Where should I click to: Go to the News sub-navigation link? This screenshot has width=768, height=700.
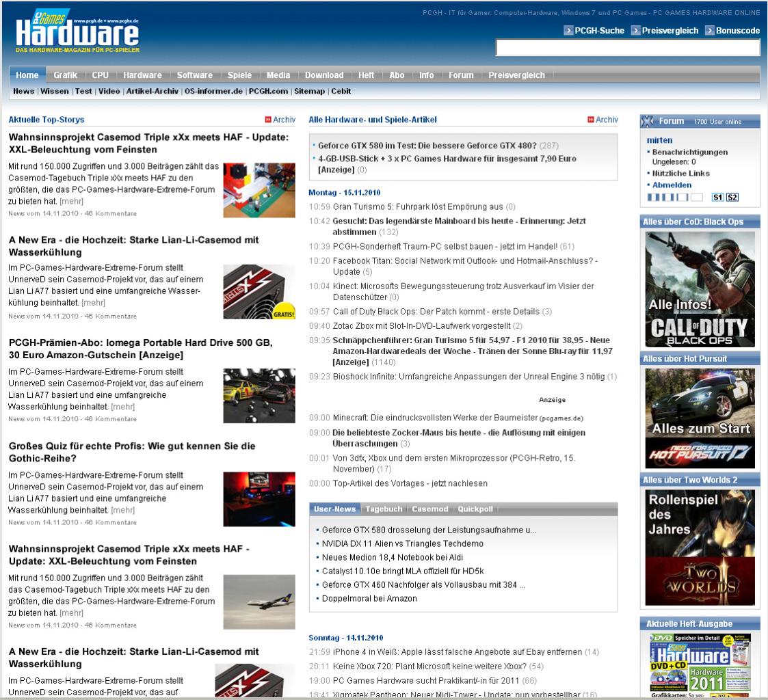click(23, 91)
